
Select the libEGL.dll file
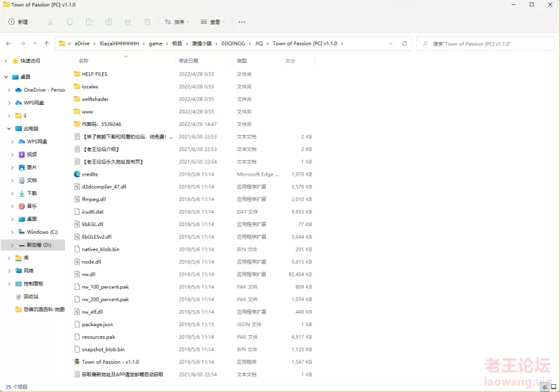coord(92,224)
